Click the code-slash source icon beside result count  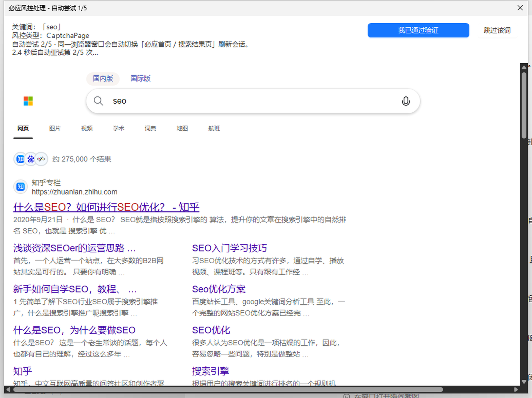click(x=41, y=159)
